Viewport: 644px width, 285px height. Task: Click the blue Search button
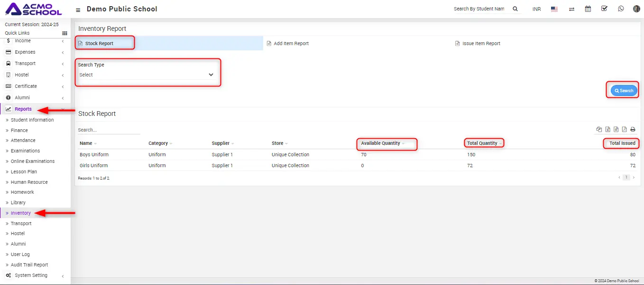pyautogui.click(x=624, y=91)
